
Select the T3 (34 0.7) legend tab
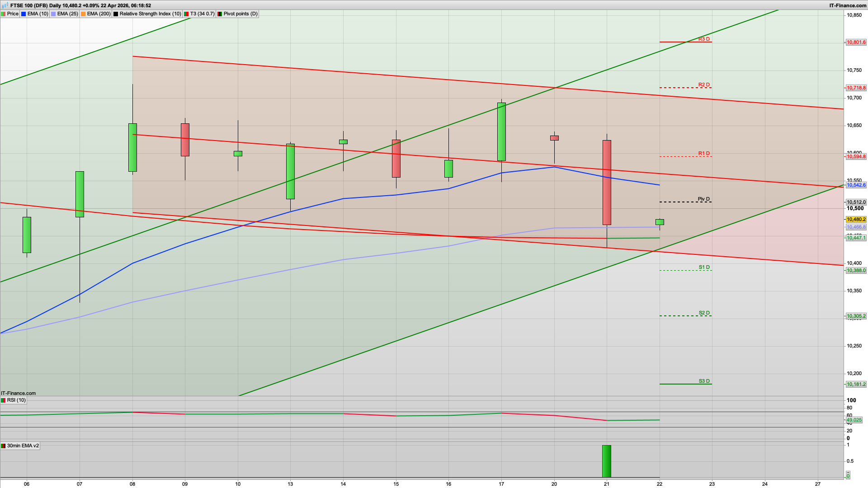pyautogui.click(x=202, y=14)
